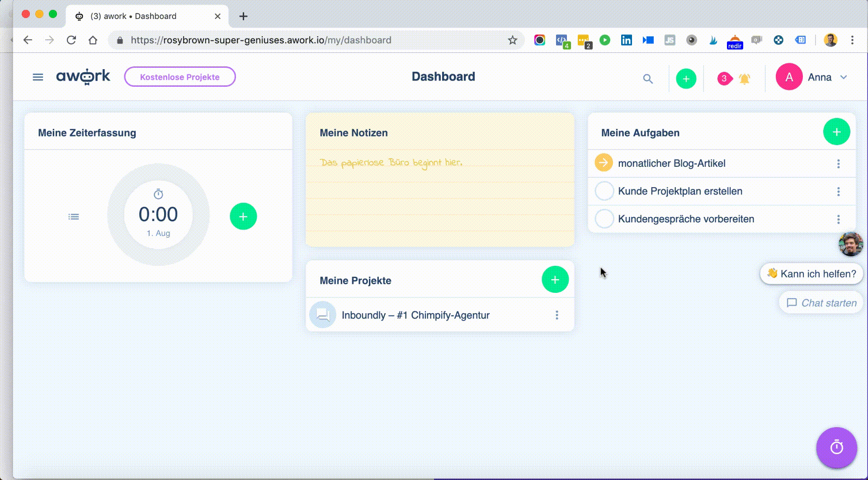This screenshot has width=868, height=480.
Task: Click the Kostenlose Projekte button
Action: click(x=180, y=77)
